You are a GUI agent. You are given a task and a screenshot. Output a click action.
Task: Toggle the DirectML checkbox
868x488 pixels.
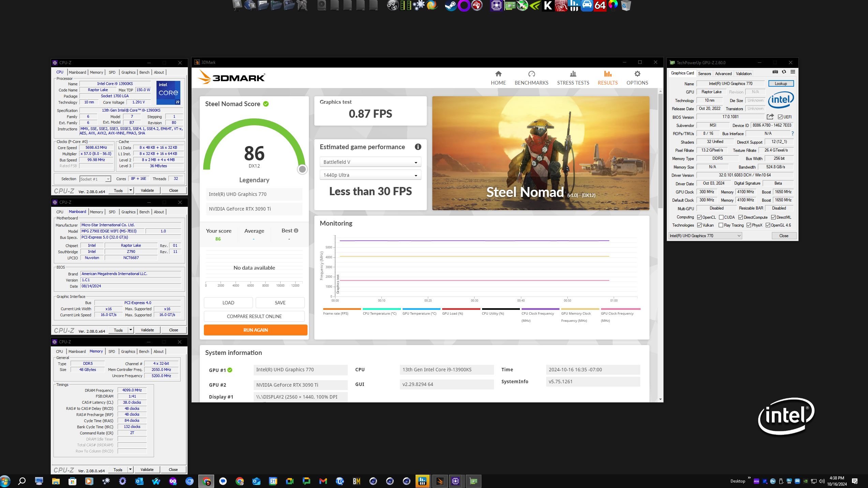tap(774, 217)
